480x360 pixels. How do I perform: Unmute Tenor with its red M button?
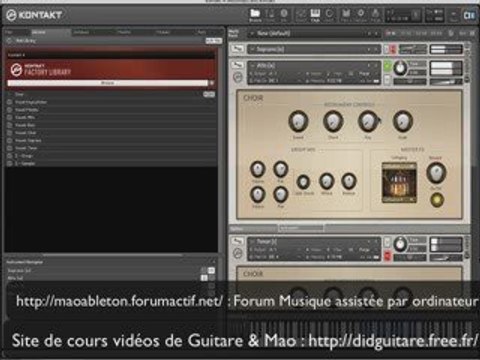pos(387,256)
